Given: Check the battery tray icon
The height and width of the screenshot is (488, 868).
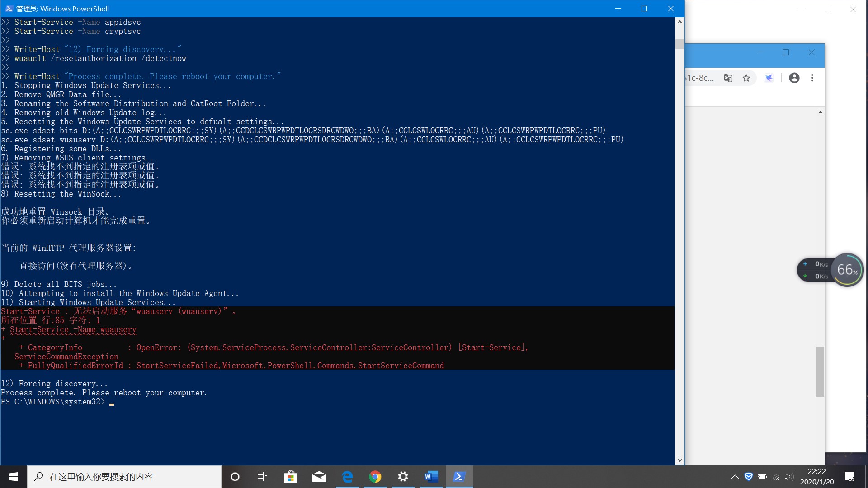Looking at the screenshot, I should (x=762, y=477).
